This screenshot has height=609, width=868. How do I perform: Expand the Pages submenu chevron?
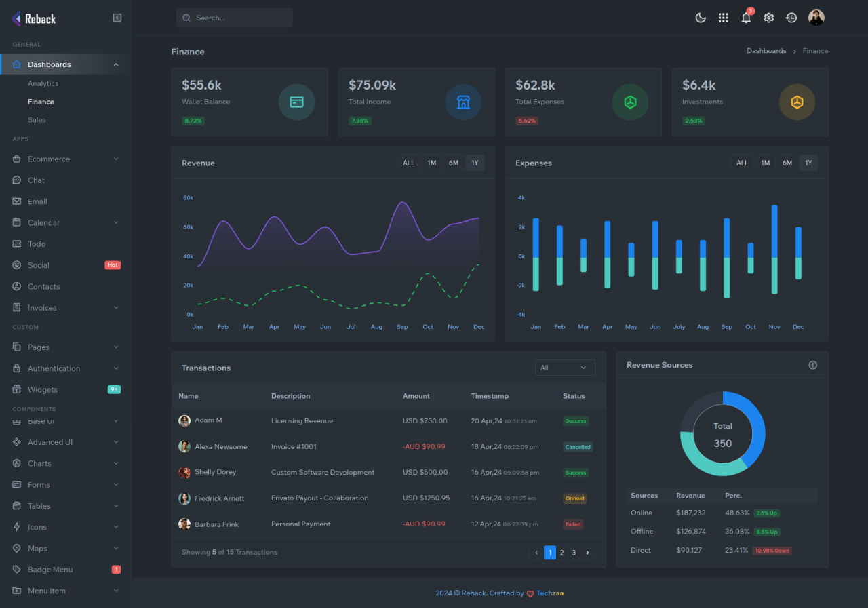116,347
